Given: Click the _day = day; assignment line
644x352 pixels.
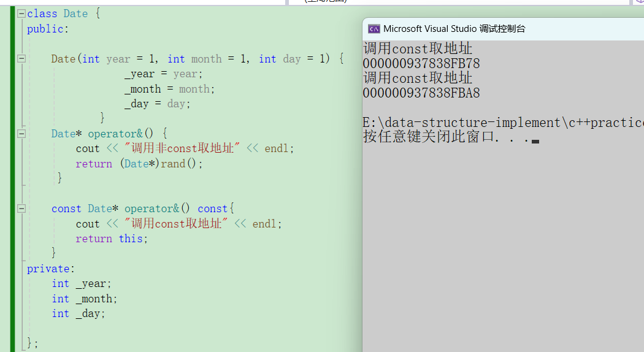Looking at the screenshot, I should click(158, 104).
